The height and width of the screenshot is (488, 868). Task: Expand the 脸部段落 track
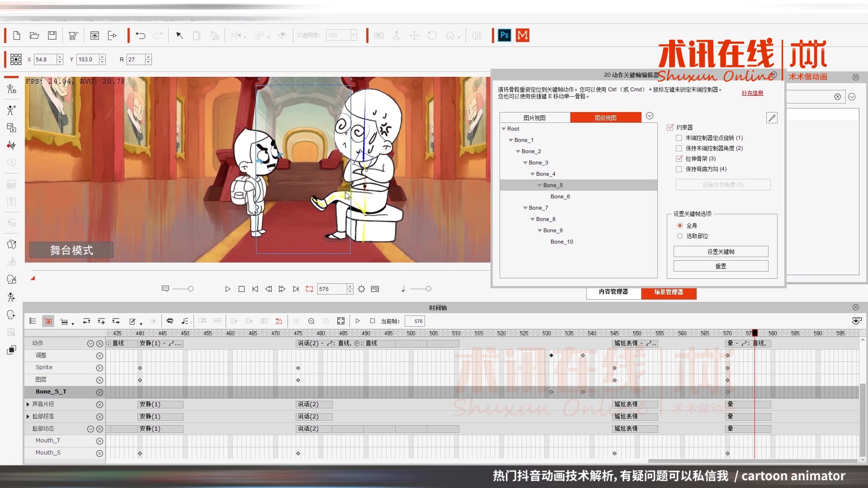pos(28,417)
